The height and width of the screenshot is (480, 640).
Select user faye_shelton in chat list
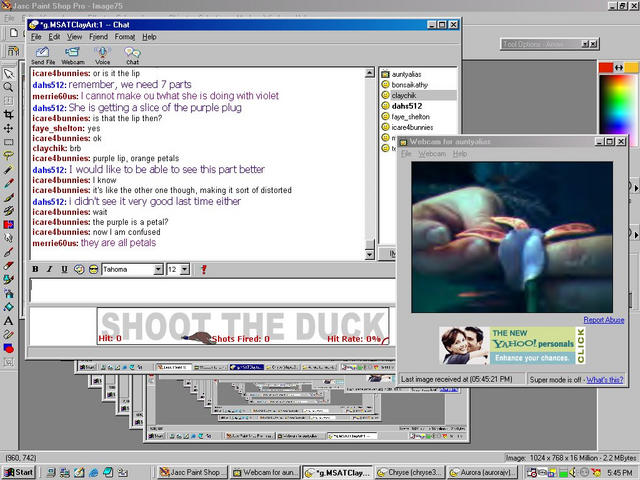click(418, 117)
